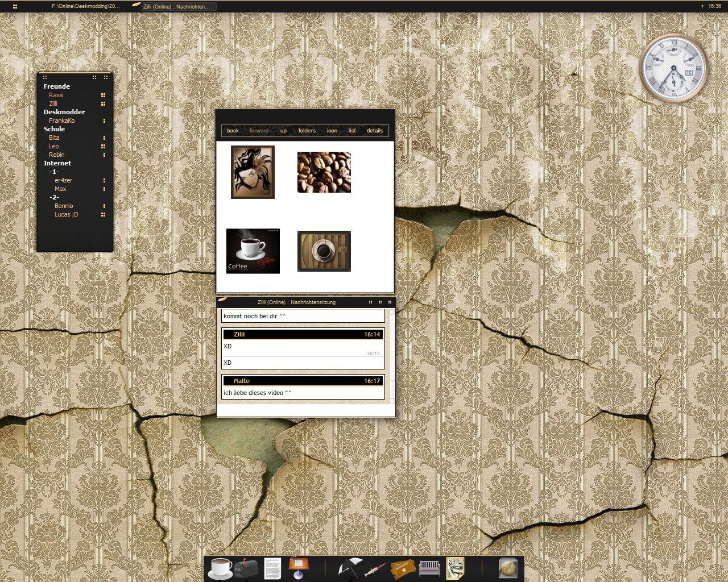Click the status indicator next to Rassi
This screenshot has width=728, height=582.
[x=103, y=95]
